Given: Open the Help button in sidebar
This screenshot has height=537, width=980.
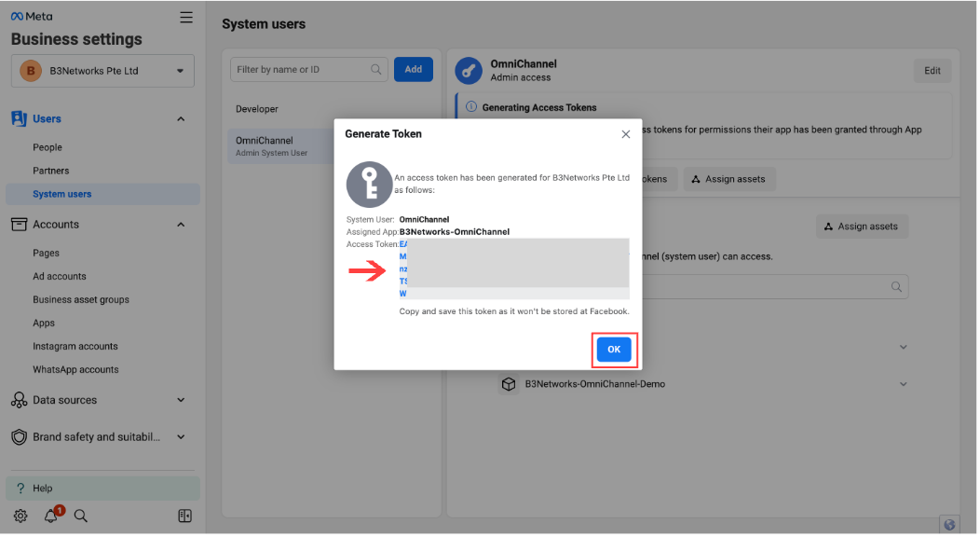Looking at the screenshot, I should click(102, 489).
